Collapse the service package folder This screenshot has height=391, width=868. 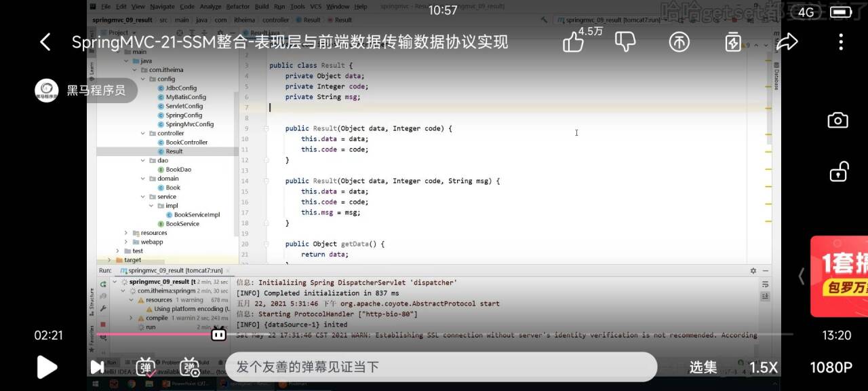pos(142,197)
